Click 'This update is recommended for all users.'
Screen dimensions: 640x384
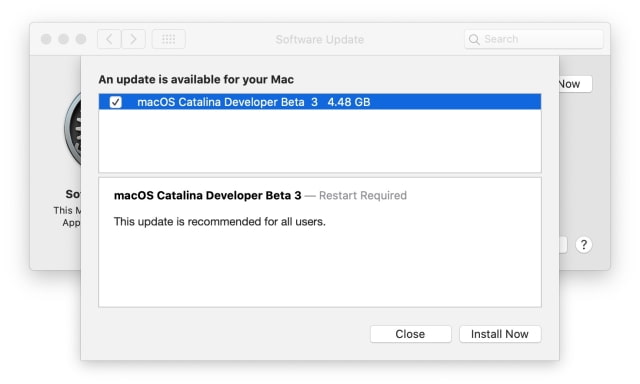pos(220,222)
